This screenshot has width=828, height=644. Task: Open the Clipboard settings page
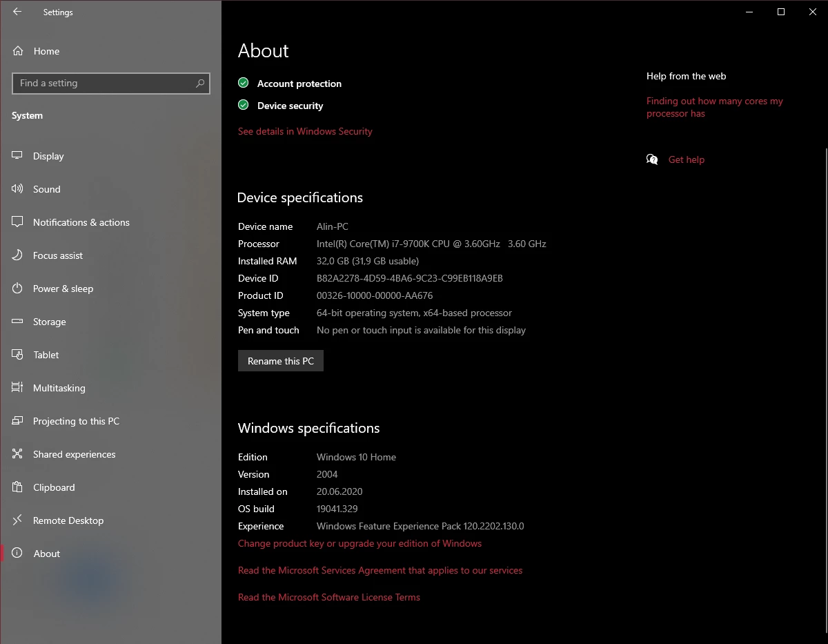(x=110, y=487)
